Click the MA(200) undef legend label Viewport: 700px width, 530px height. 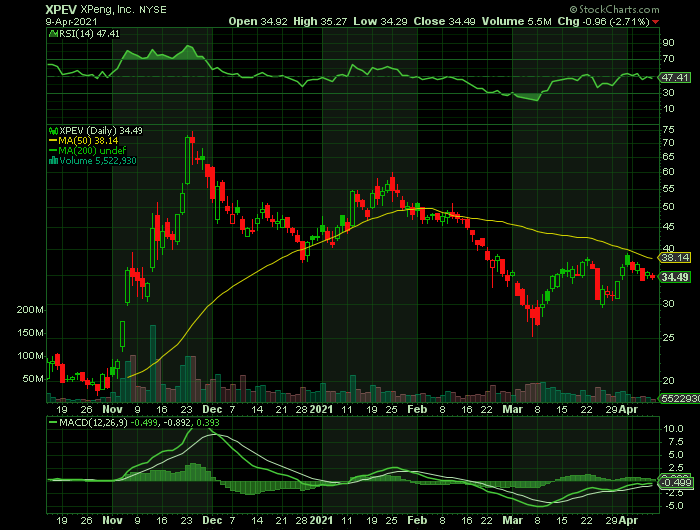tap(92, 150)
